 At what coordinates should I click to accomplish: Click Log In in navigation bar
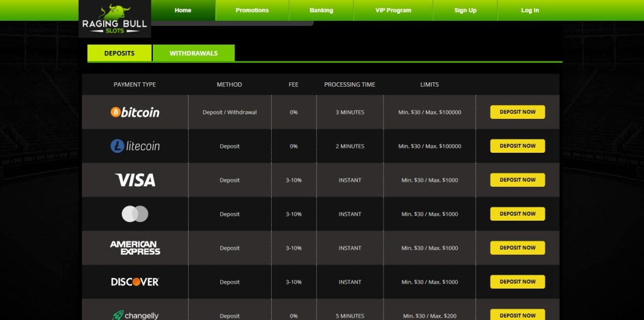530,11
